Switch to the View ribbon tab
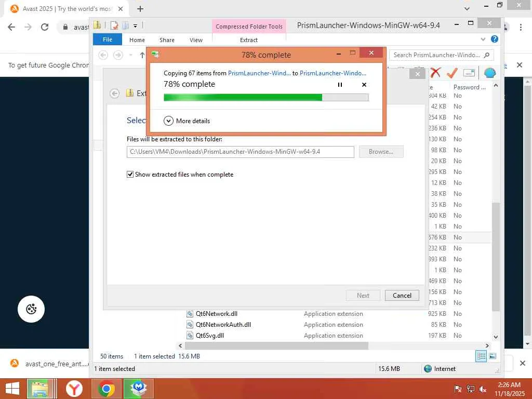The image size is (532, 399). (x=196, y=40)
